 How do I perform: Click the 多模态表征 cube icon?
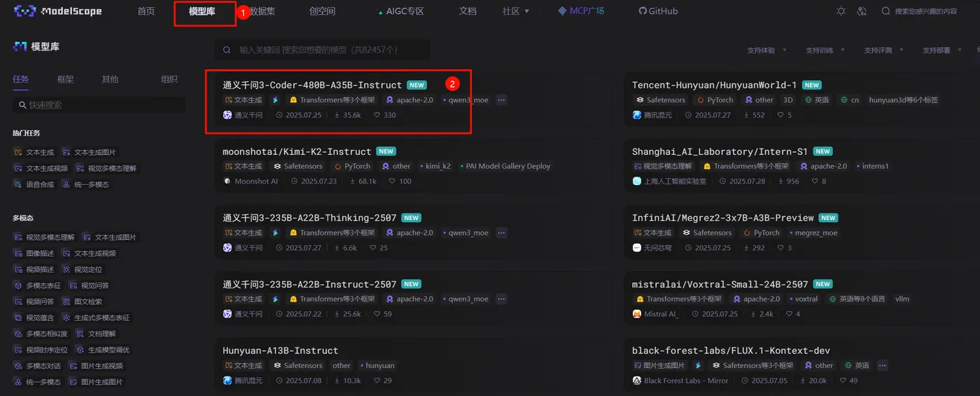[x=18, y=285]
